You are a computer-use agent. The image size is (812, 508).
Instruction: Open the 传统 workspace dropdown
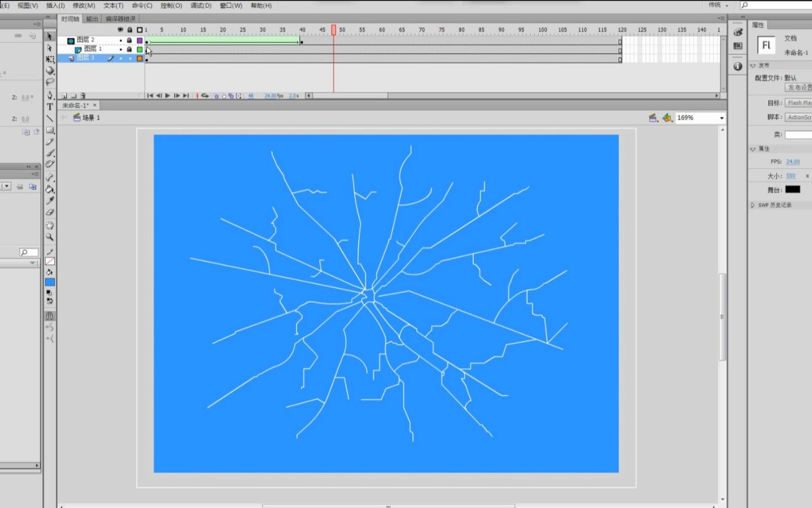tap(718, 5)
